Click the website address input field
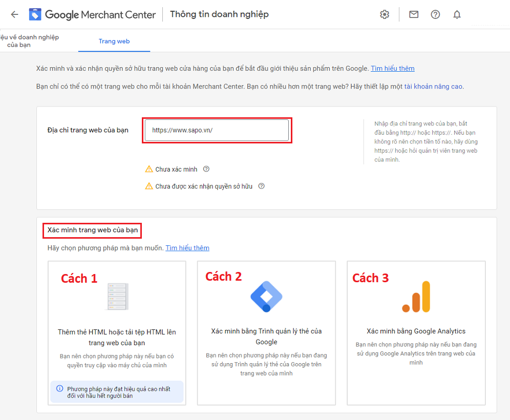The width and height of the screenshot is (510, 420). 217,130
